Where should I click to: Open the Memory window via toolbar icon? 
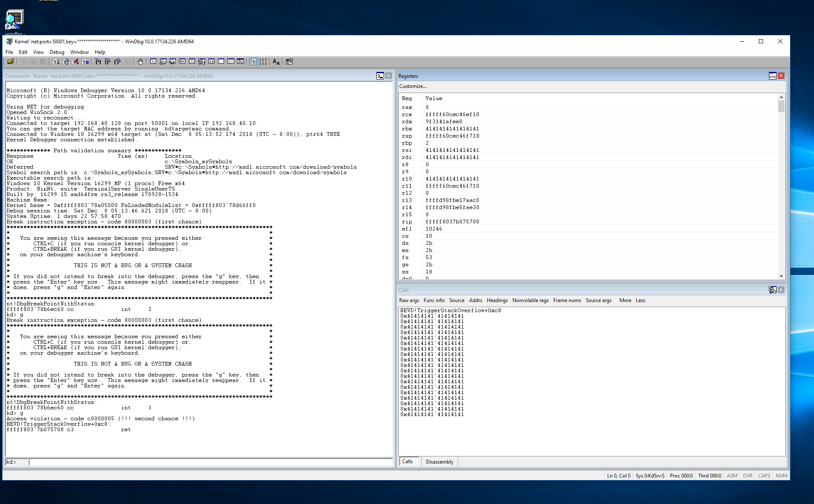(x=192, y=62)
